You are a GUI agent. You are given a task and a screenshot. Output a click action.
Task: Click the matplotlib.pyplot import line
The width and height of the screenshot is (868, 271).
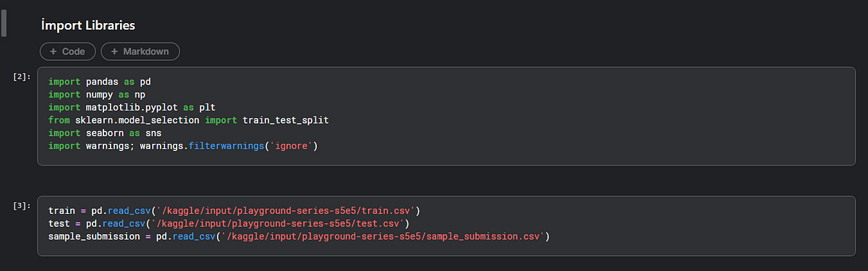(132, 108)
